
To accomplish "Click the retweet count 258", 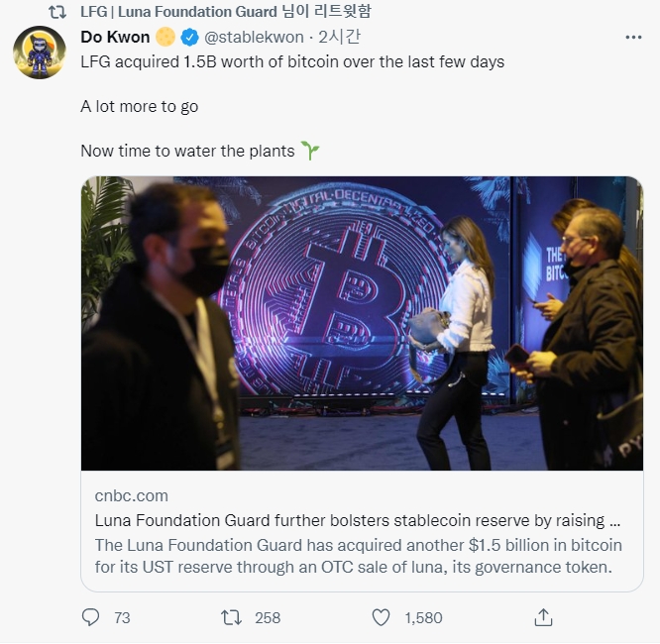I will coord(268,617).
